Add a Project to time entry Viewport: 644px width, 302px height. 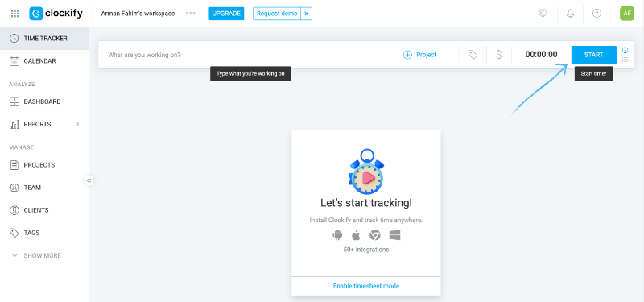[x=419, y=55]
